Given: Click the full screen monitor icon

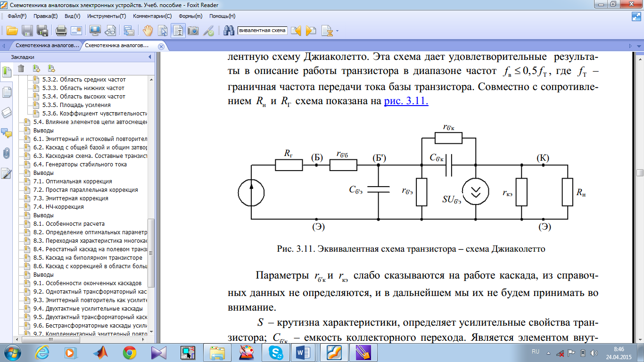Looking at the screenshot, I should pos(95,31).
